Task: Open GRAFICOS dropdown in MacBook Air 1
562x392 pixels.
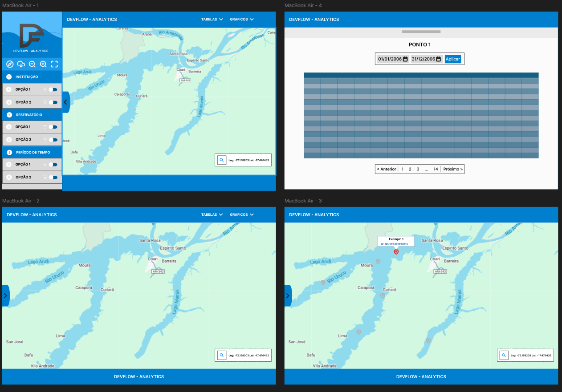Action: point(242,20)
